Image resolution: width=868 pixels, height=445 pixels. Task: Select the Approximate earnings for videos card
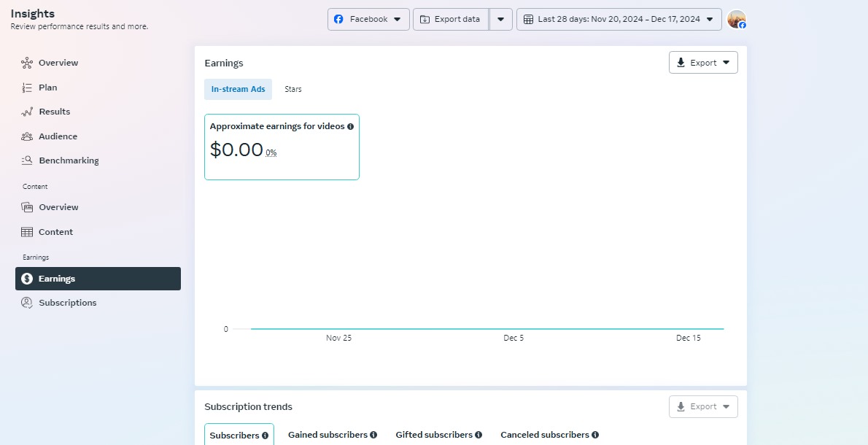[282, 147]
